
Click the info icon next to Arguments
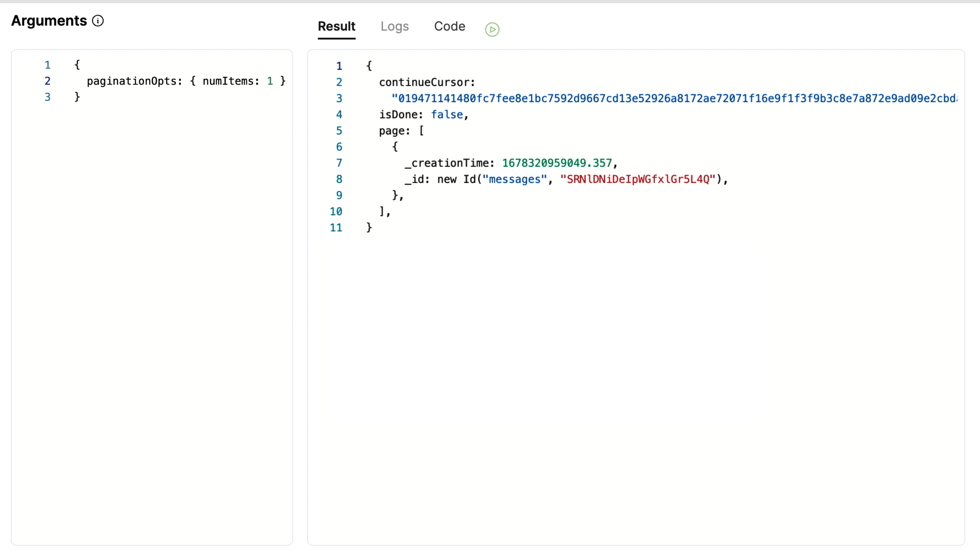coord(98,21)
